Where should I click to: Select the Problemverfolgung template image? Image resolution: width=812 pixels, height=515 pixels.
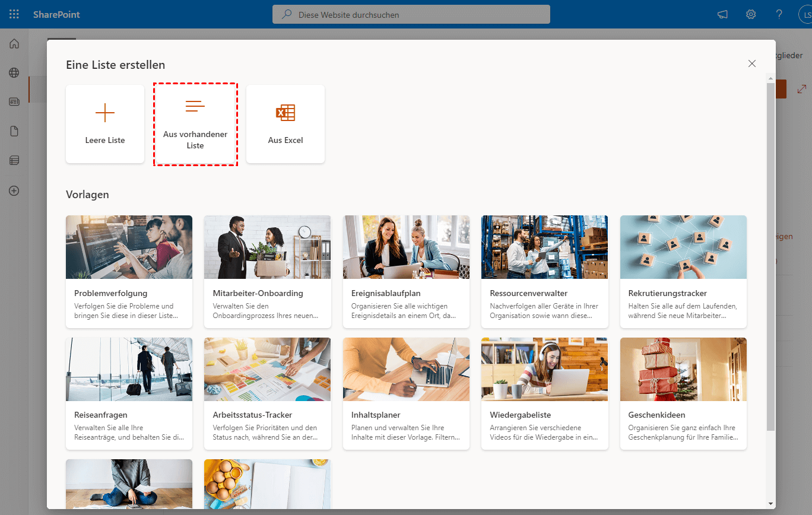pyautogui.click(x=129, y=247)
